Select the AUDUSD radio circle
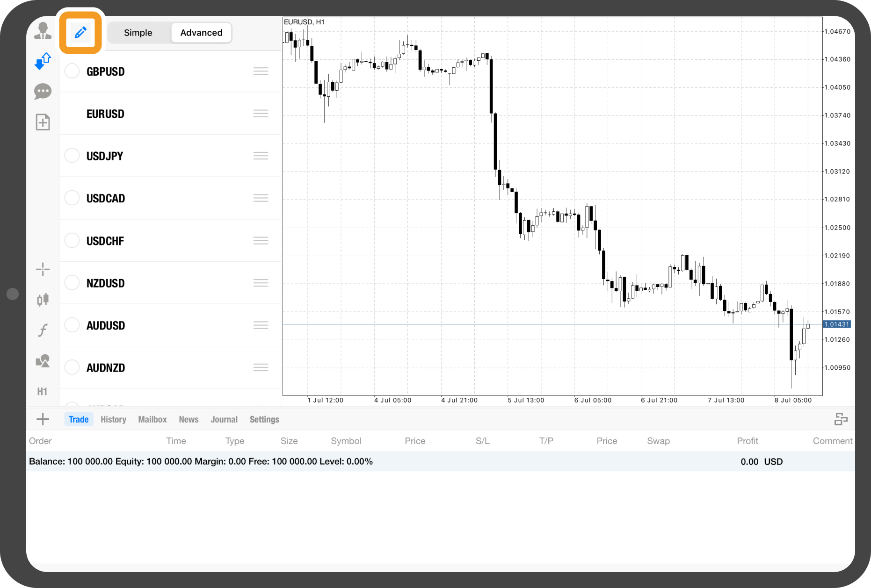 72,325
